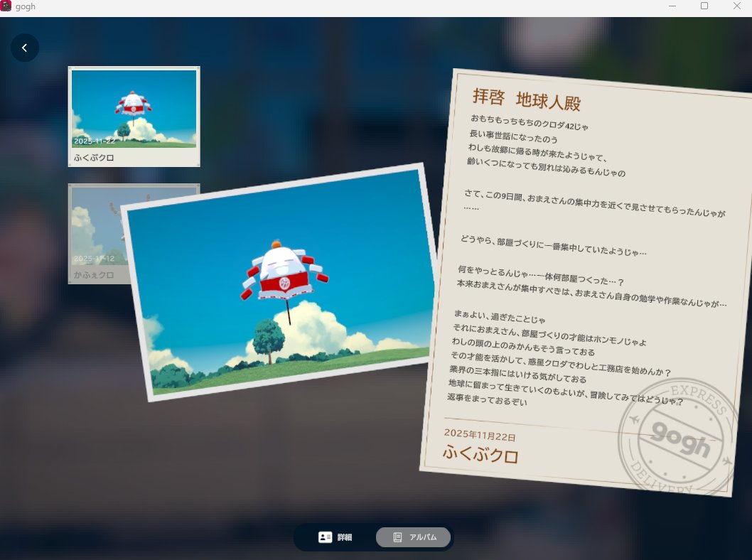Click the book icon on the アルバム button
The height and width of the screenshot is (560, 752).
(397, 537)
